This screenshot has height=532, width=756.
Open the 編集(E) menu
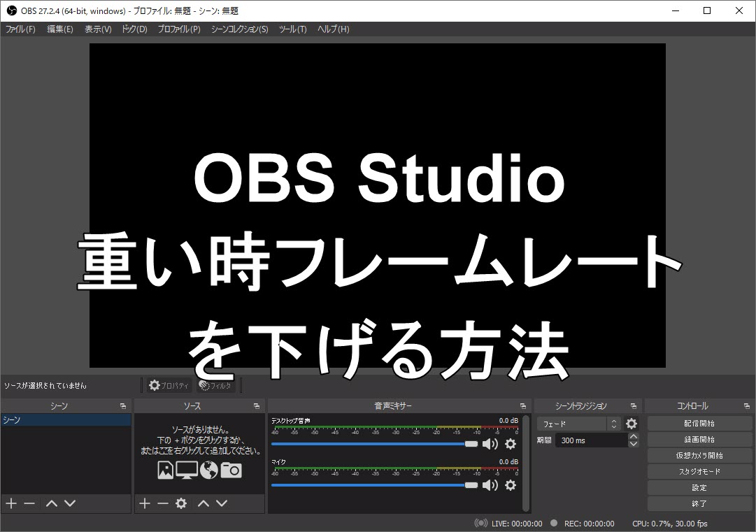pos(59,29)
